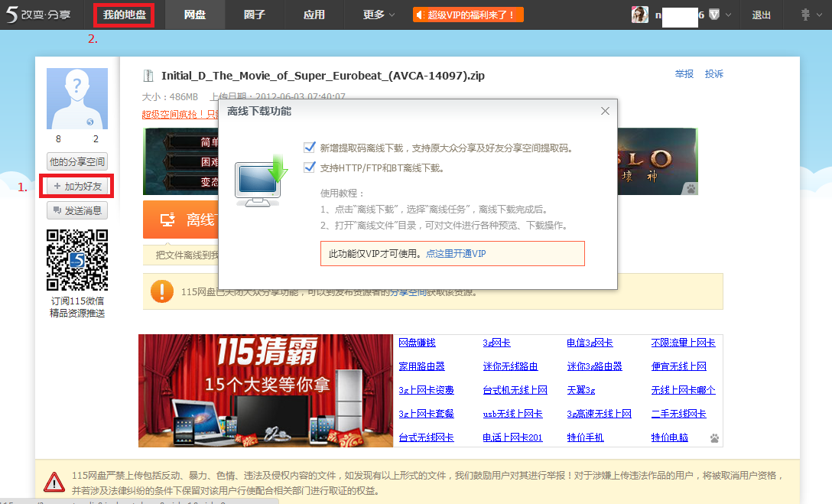Click the 电信3g网卡 link
Viewport: 832px width, 504px height.
pos(590,343)
